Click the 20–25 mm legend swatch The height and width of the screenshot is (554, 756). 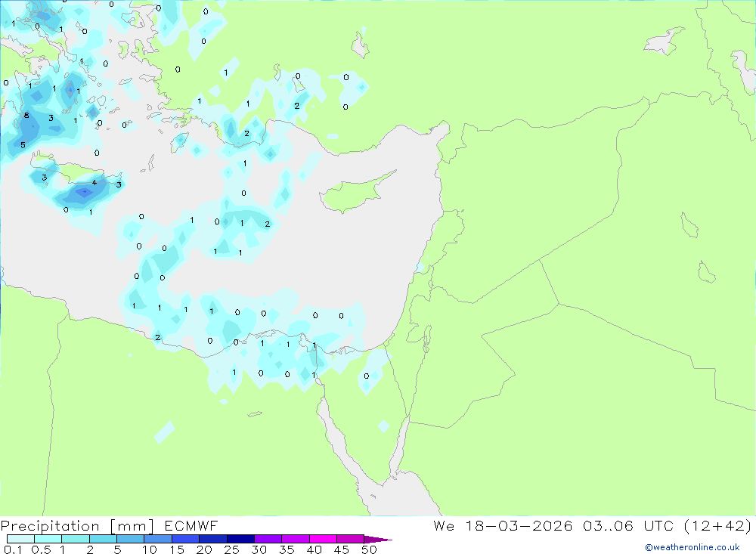pyautogui.click(x=212, y=539)
